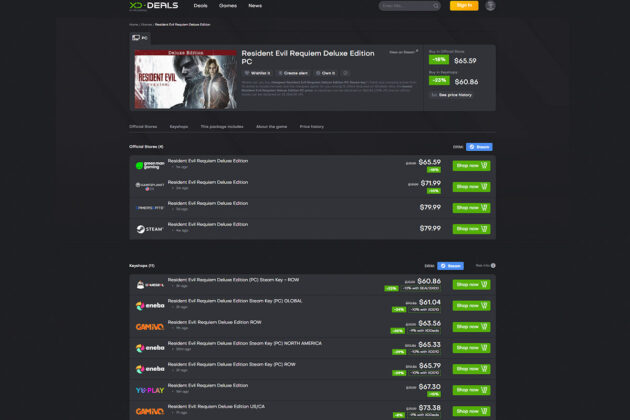Image resolution: width=630 pixels, height=420 pixels.
Task: Shop now on the $60.86 Steam Key ROW offer
Action: [x=471, y=285]
